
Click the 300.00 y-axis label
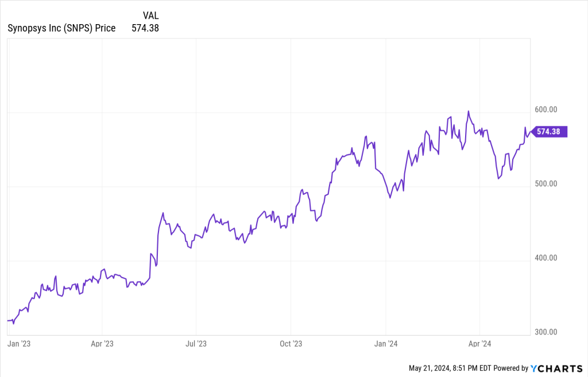pyautogui.click(x=546, y=332)
